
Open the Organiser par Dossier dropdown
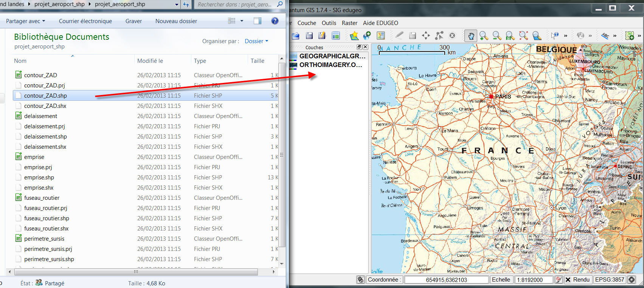coord(256,41)
